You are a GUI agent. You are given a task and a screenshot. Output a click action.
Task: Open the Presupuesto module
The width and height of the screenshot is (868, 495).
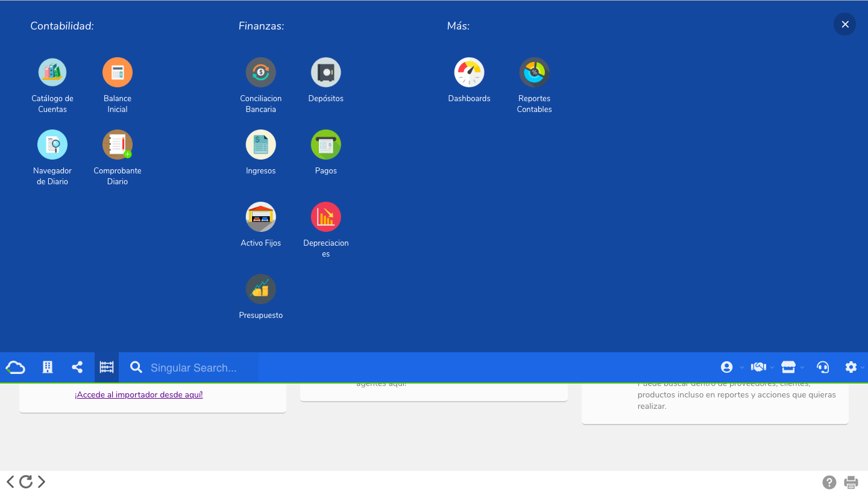point(261,289)
